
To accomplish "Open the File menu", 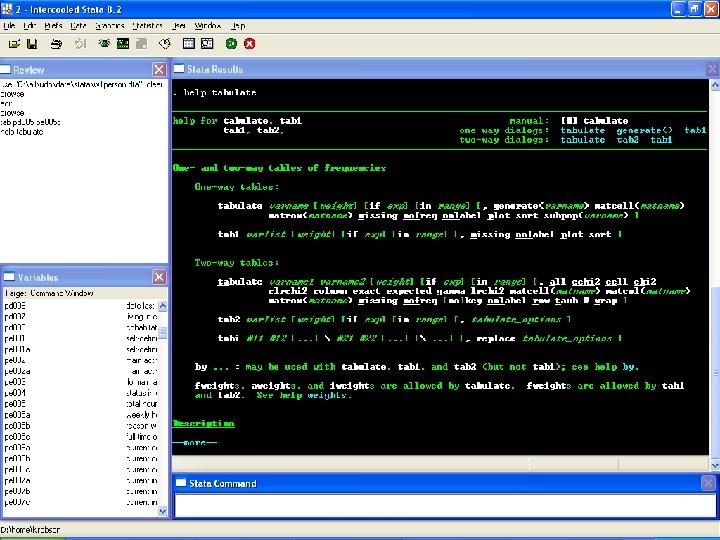I will coord(9,26).
